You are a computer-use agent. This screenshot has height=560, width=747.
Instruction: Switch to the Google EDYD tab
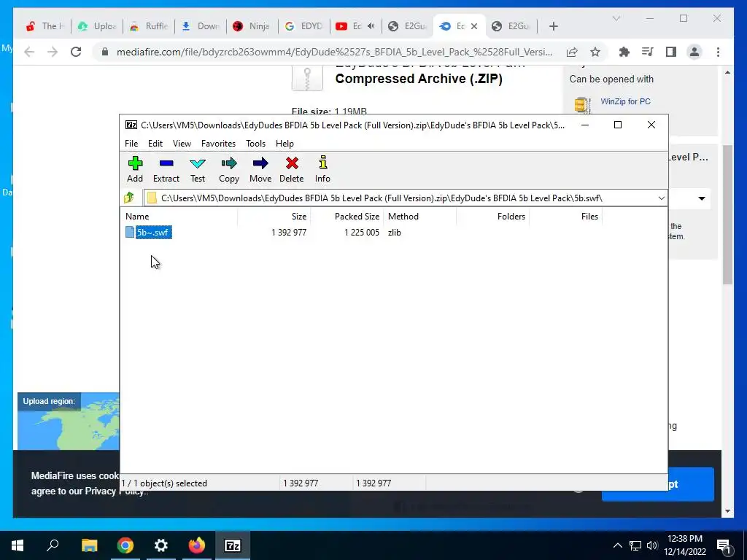(304, 26)
